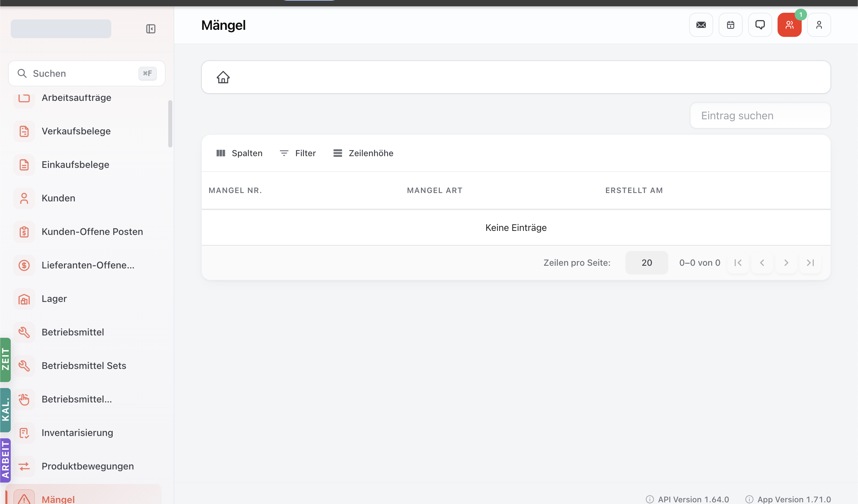
Task: Select the Mängel sidebar entry
Action: (83, 495)
